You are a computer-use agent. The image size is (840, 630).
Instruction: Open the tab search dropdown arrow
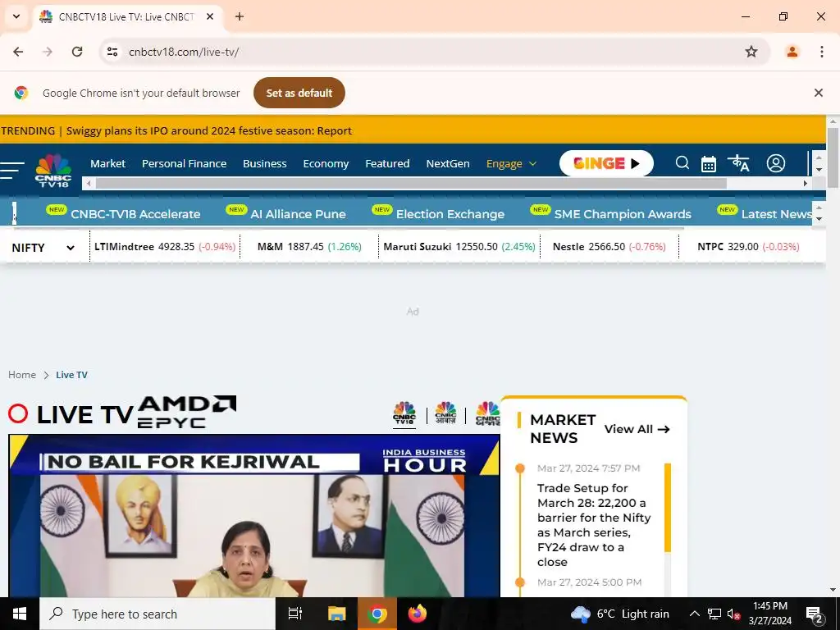point(16,16)
